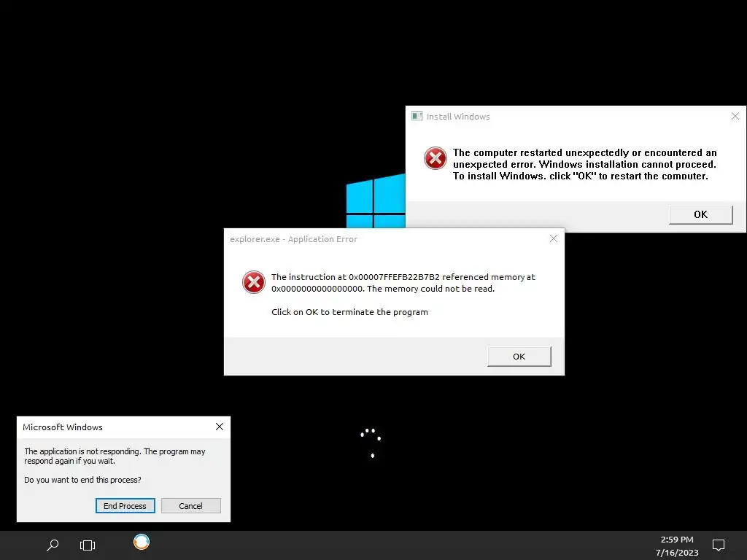
Task: Click OK in the Install Windows dialog
Action: [x=700, y=215]
